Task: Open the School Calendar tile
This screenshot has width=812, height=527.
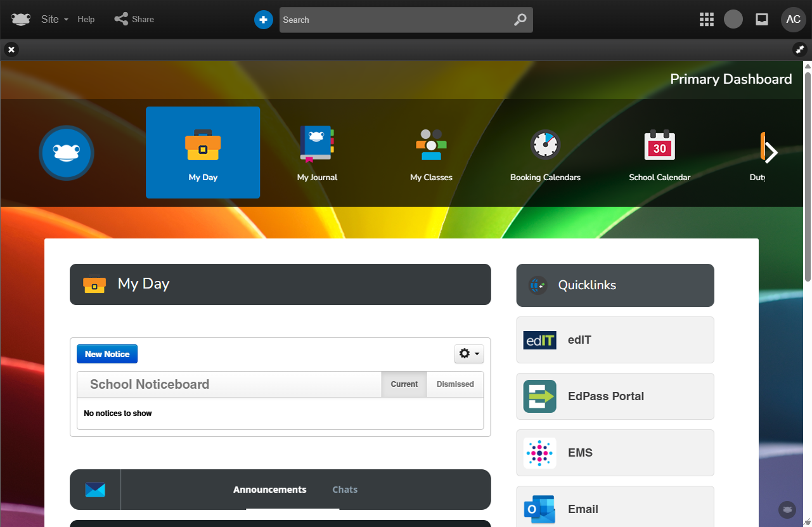Action: 659,152
